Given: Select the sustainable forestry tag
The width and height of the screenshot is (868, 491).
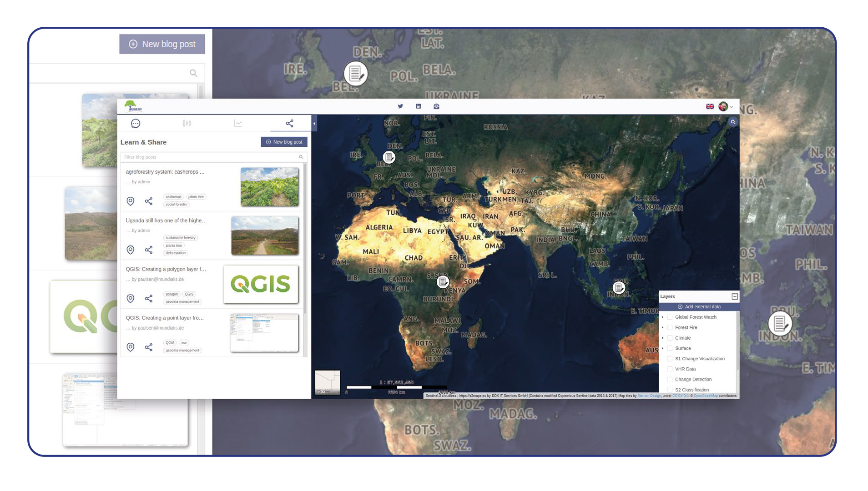Looking at the screenshot, I should tap(181, 238).
